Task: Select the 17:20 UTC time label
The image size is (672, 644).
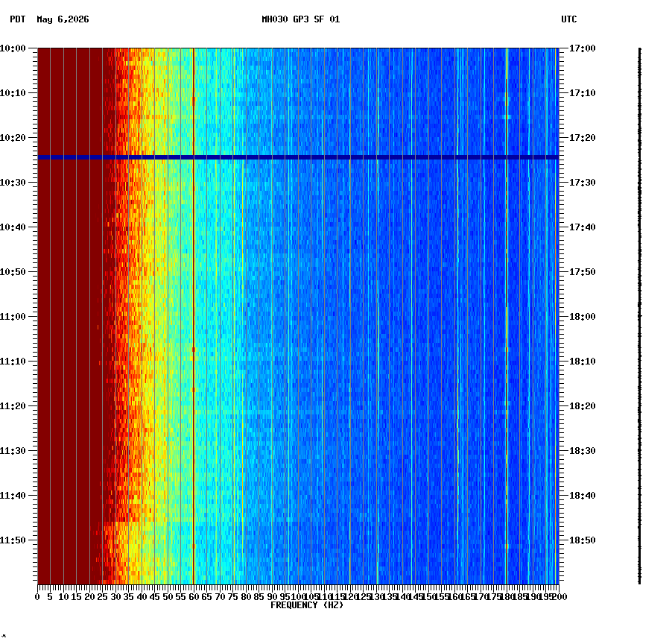Action: pos(583,138)
